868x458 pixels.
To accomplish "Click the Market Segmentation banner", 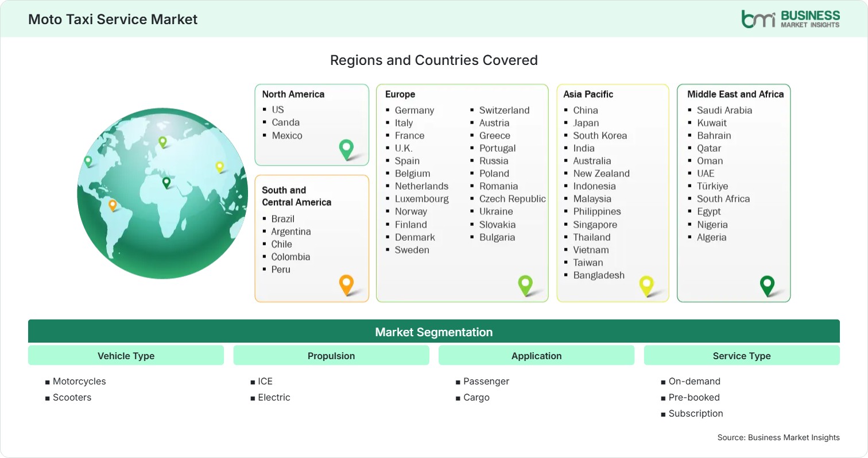I will point(434,332).
